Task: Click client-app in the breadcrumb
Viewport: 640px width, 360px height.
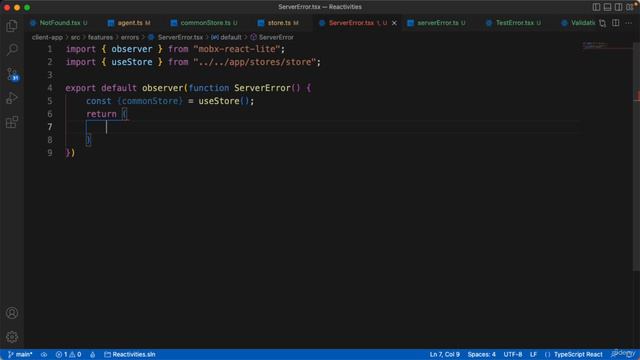Action: (47, 37)
